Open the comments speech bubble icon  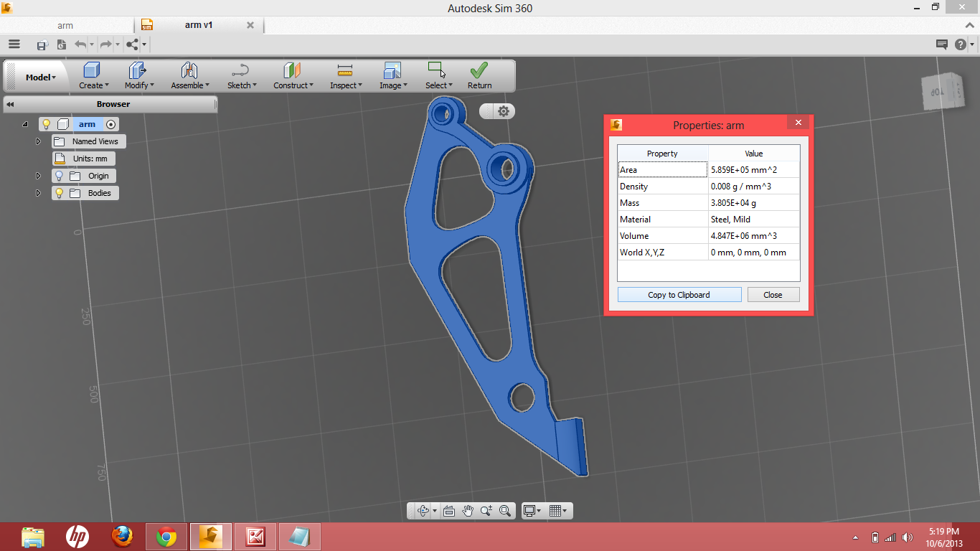(x=942, y=44)
